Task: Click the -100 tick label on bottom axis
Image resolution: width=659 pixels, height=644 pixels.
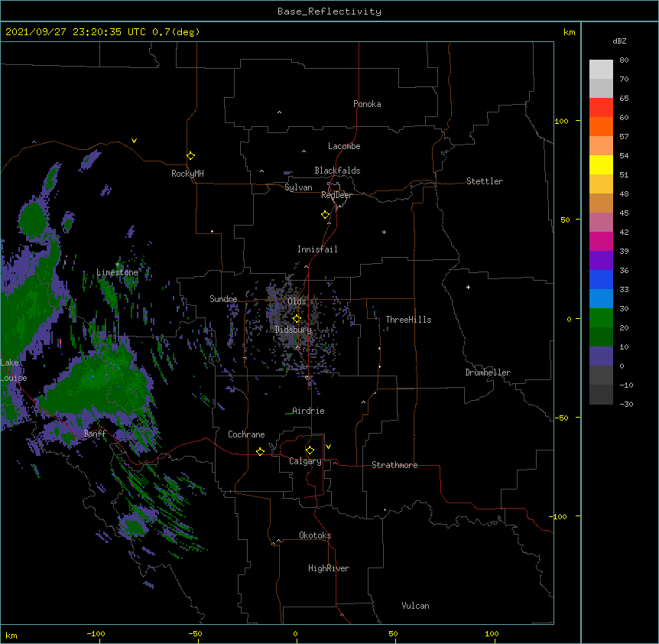Action: click(x=96, y=633)
